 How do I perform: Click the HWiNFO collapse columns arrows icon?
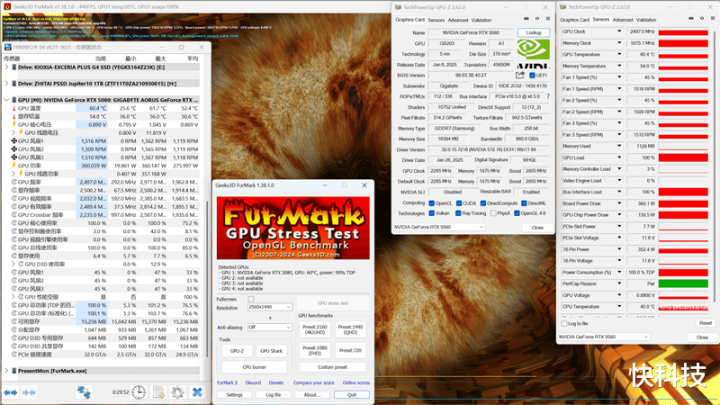28,393
